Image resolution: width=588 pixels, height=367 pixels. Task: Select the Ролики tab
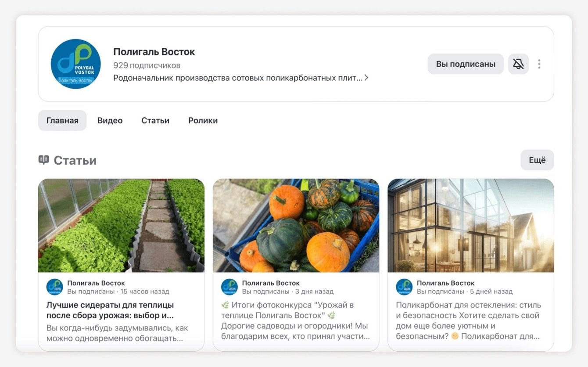point(203,120)
